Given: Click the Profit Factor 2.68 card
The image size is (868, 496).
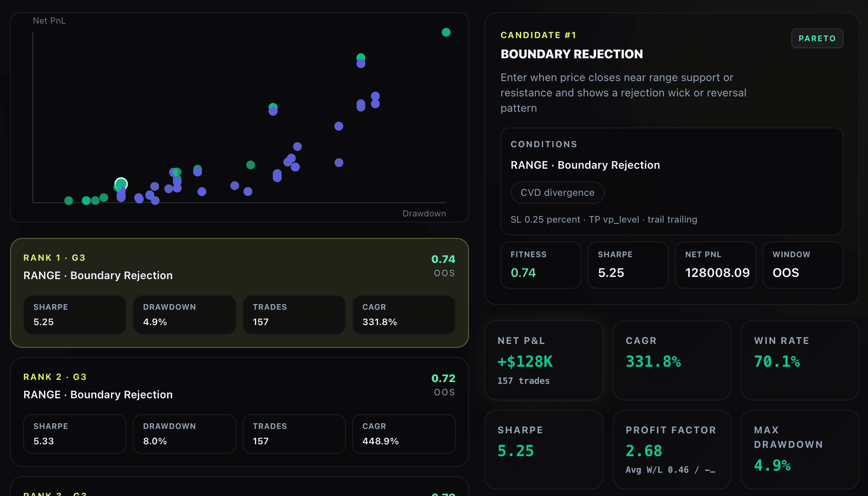Looking at the screenshot, I should click(672, 450).
